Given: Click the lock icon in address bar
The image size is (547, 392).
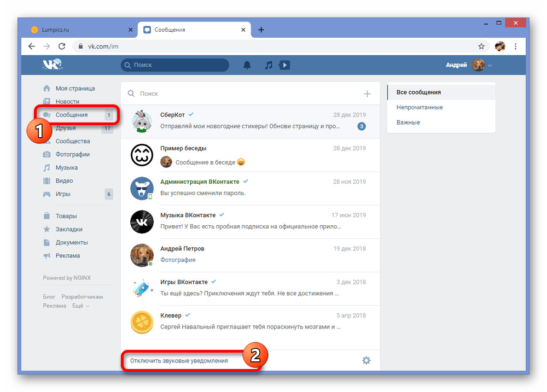Looking at the screenshot, I should click(80, 46).
